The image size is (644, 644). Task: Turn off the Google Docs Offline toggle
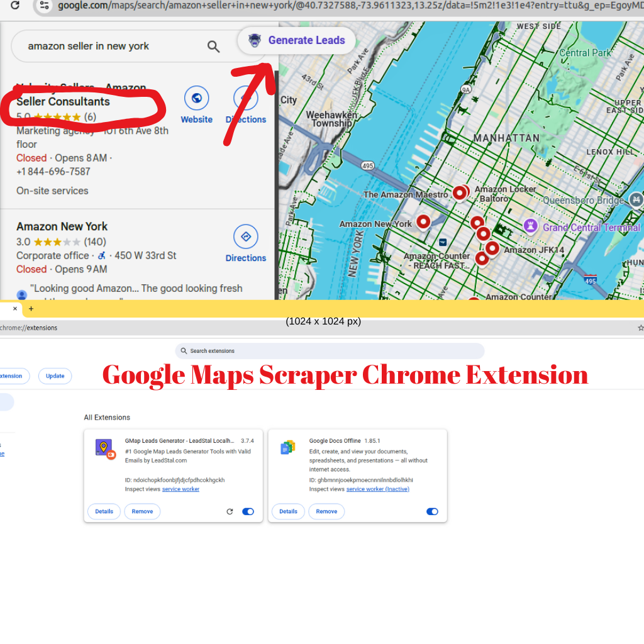(432, 512)
